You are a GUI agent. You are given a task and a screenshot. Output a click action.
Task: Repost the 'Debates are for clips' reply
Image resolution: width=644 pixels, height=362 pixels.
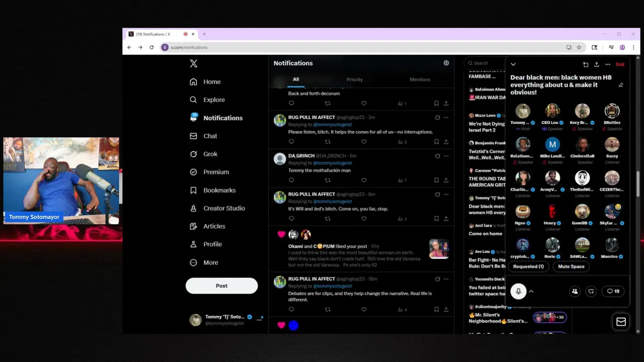tap(328, 310)
